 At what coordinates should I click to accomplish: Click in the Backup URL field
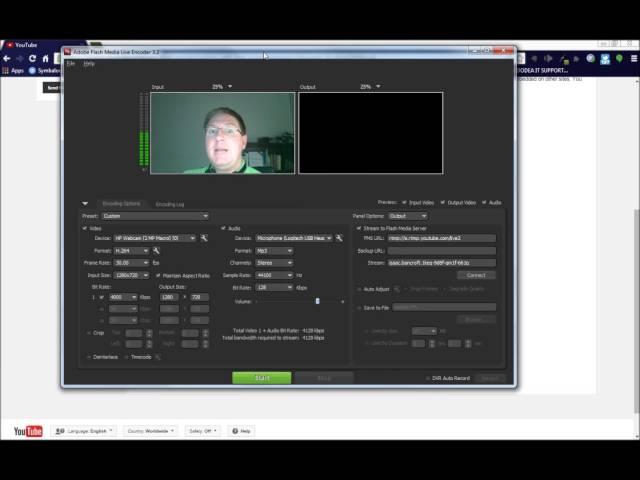click(x=442, y=251)
